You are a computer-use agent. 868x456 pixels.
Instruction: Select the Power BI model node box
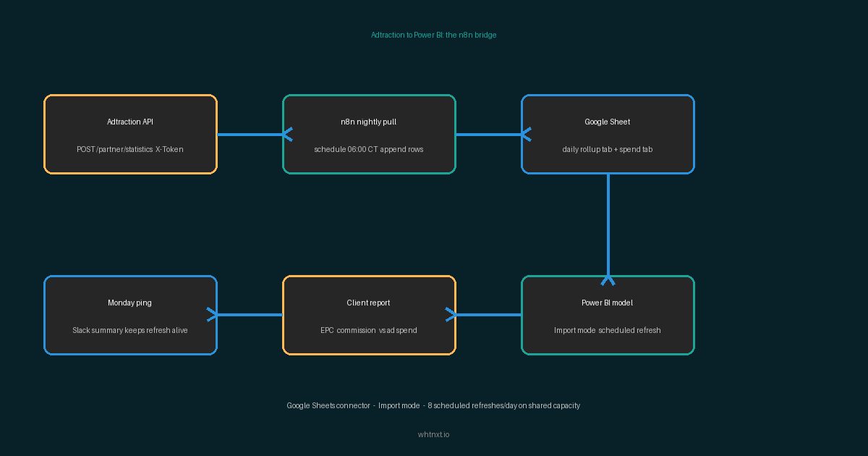coord(608,315)
